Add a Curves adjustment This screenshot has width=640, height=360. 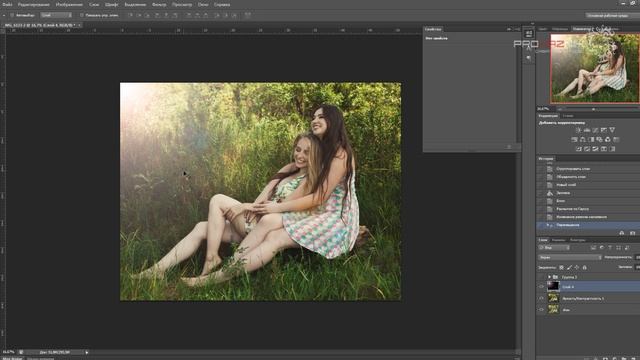pyautogui.click(x=595, y=130)
